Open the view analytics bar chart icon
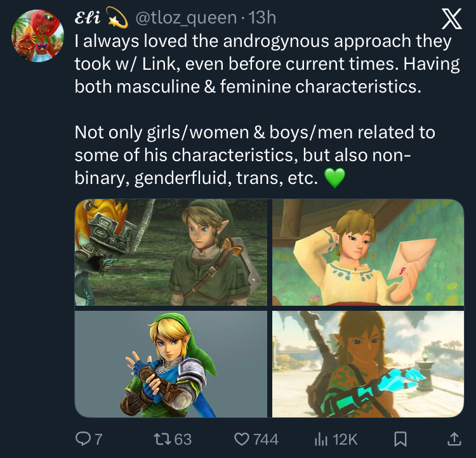476x458 pixels. 322,438
